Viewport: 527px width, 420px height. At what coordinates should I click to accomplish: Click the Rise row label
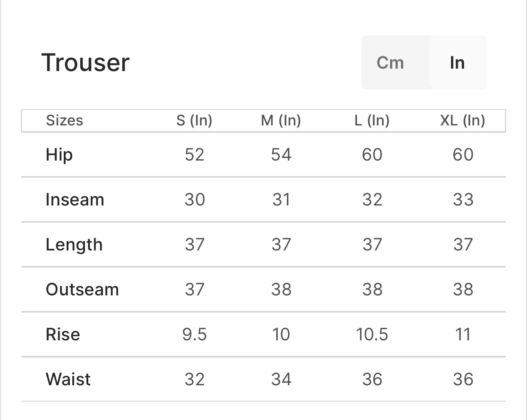click(x=63, y=335)
